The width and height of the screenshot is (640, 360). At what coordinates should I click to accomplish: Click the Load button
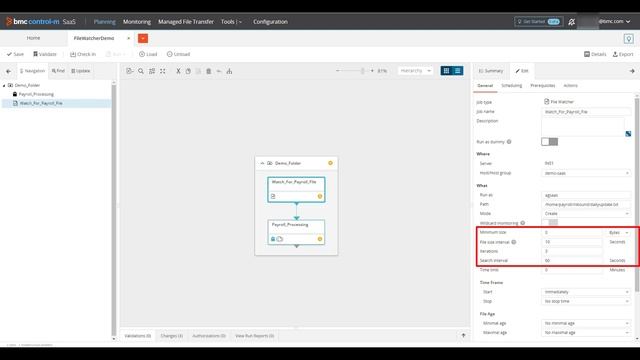(148, 54)
